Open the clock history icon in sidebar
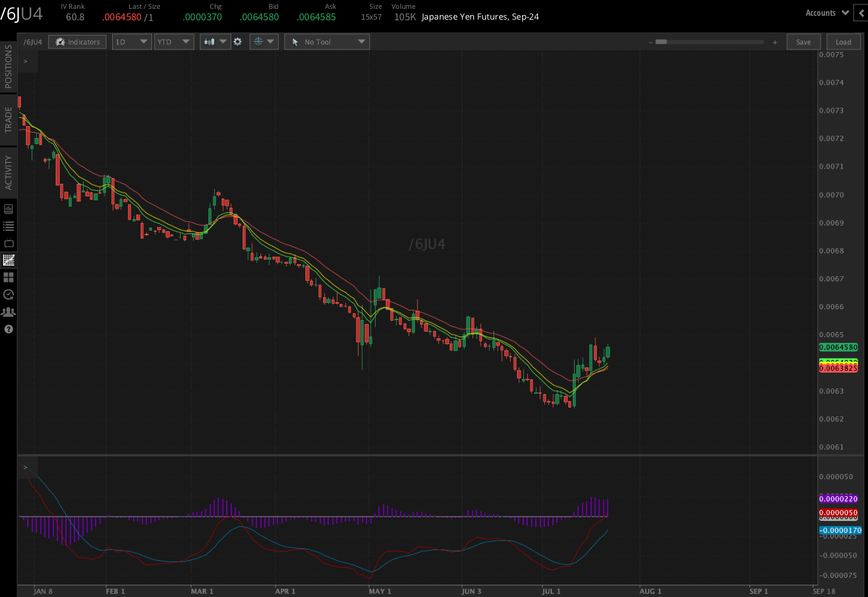 8,294
